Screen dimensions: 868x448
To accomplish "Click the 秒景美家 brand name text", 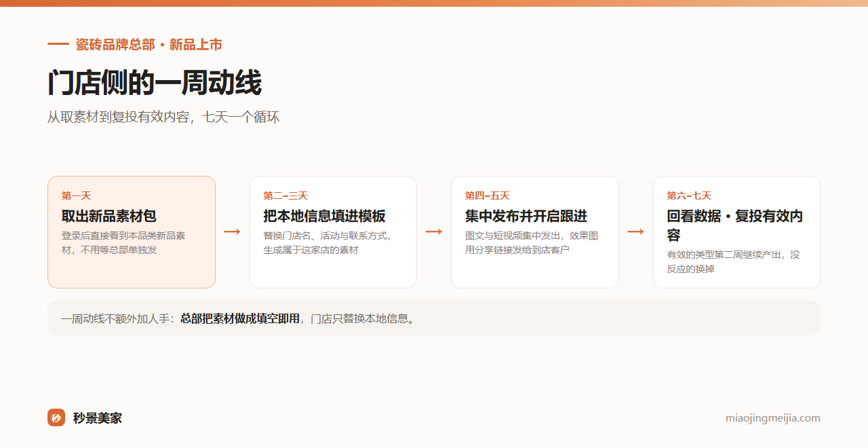I will (98, 418).
